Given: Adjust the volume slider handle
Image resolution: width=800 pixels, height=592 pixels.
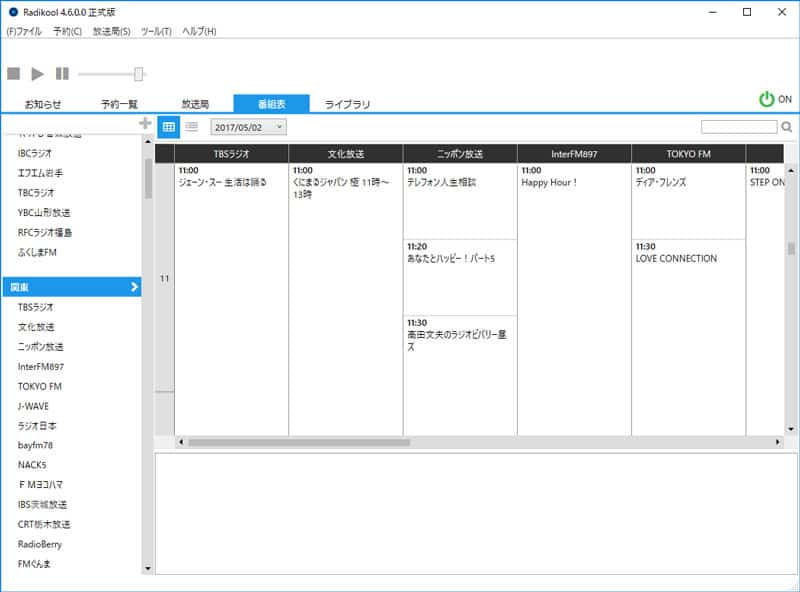Looking at the screenshot, I should tap(138, 72).
